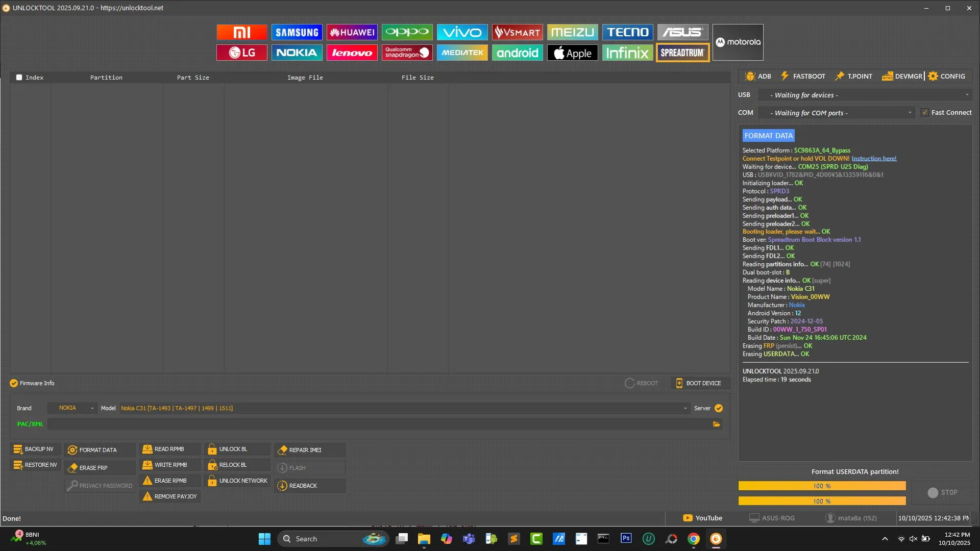Select the Samsung brand icon
The width and height of the screenshot is (980, 551).
pyautogui.click(x=297, y=32)
